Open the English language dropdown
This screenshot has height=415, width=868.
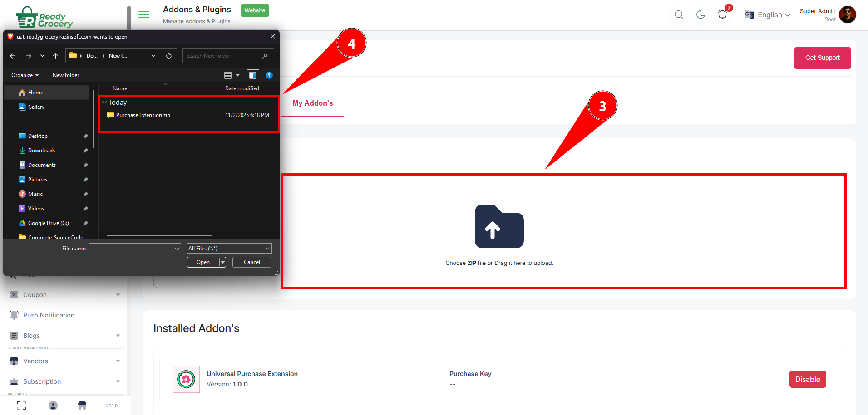768,15
